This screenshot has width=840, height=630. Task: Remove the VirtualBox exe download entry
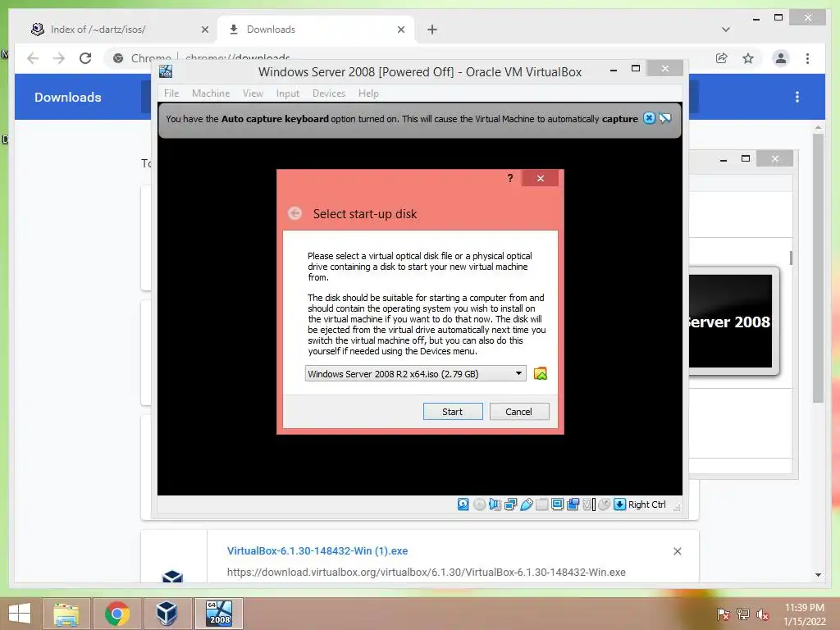click(677, 551)
